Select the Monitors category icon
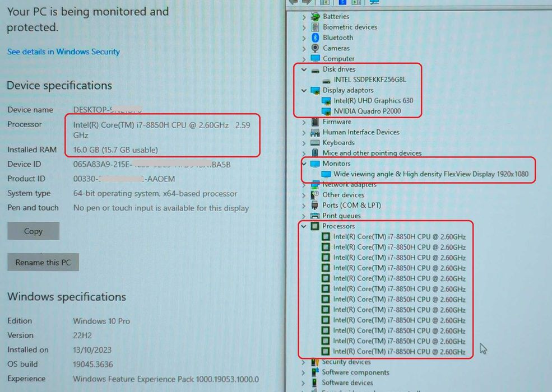Screen dimensions: 552x392 click(315, 164)
